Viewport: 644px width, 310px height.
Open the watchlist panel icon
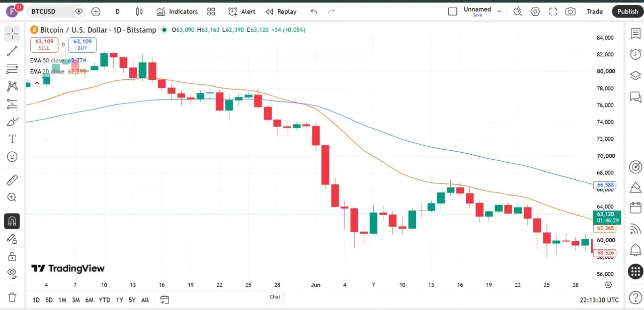(x=635, y=34)
